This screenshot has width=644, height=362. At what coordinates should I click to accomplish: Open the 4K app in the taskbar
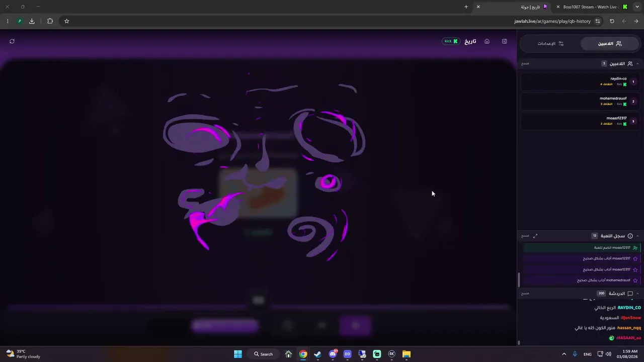[x=391, y=354]
